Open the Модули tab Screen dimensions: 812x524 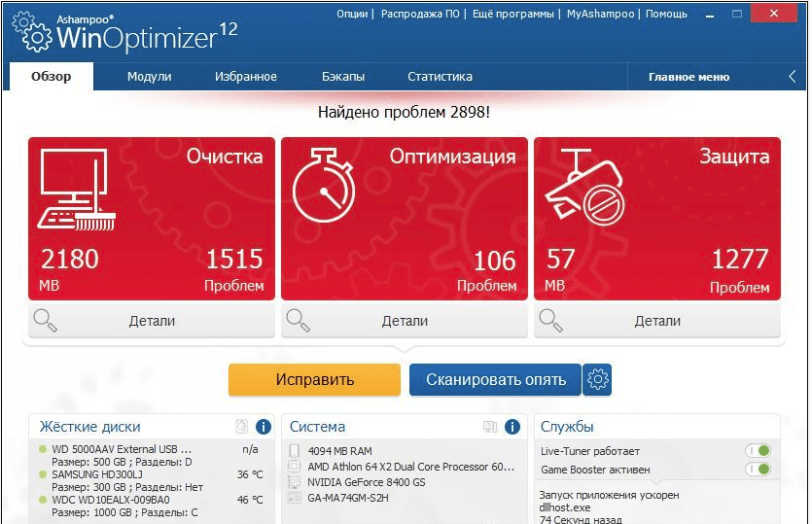pos(149,77)
